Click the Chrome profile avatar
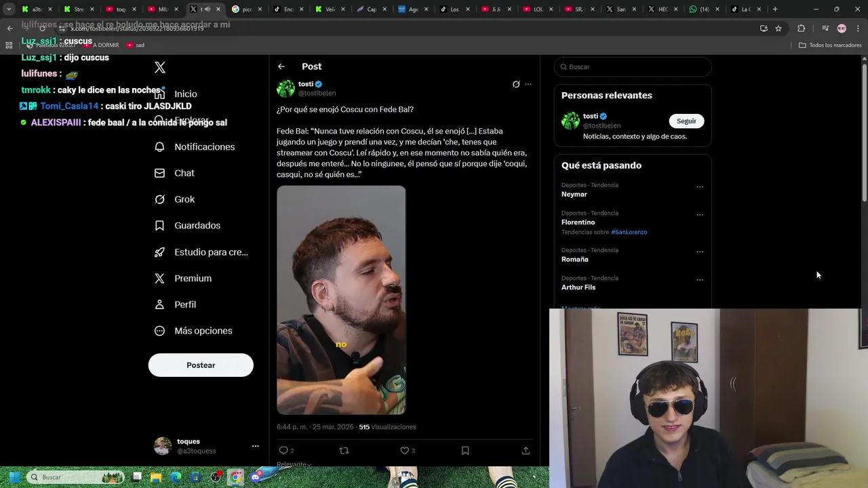The height and width of the screenshot is (488, 868). (x=842, y=28)
